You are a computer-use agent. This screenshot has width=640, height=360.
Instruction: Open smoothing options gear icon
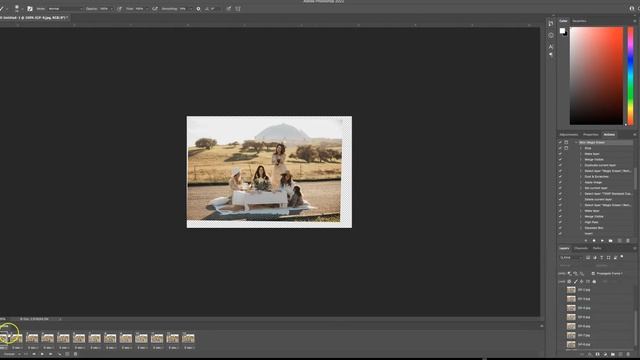198,8
